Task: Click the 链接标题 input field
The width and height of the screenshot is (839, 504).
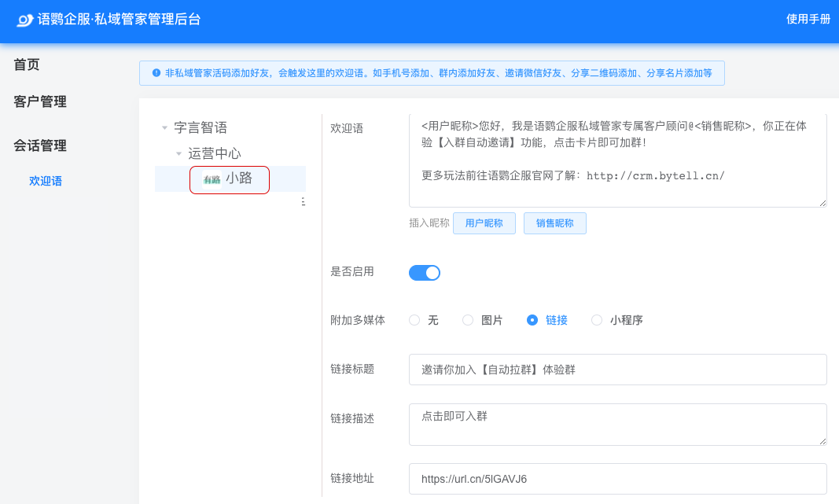Action: (617, 370)
